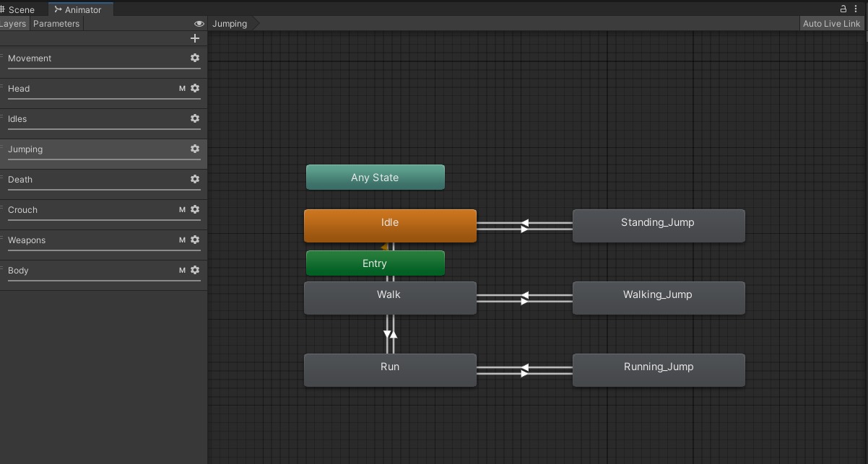The width and height of the screenshot is (868, 464).
Task: Open settings gear for Jumping layer
Action: (195, 149)
